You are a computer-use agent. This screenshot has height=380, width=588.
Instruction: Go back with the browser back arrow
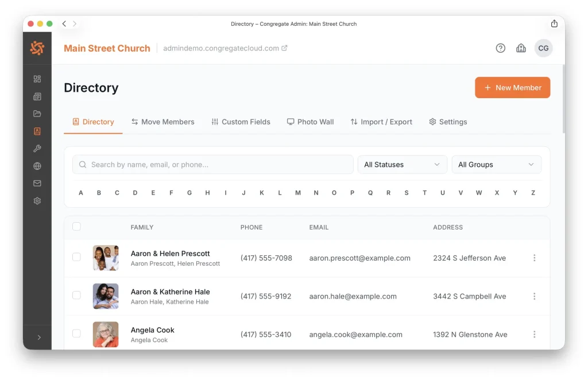64,24
